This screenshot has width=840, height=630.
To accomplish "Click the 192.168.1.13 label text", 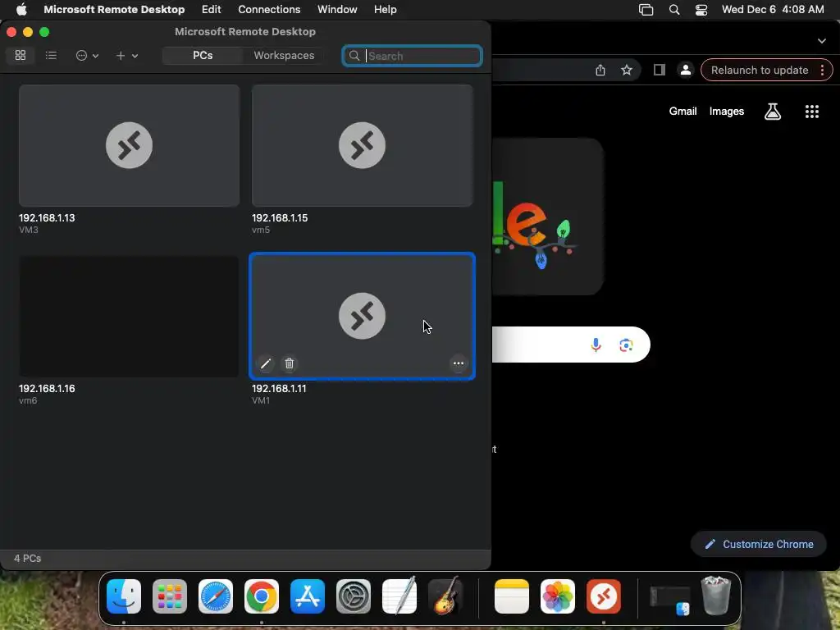I will point(47,218).
